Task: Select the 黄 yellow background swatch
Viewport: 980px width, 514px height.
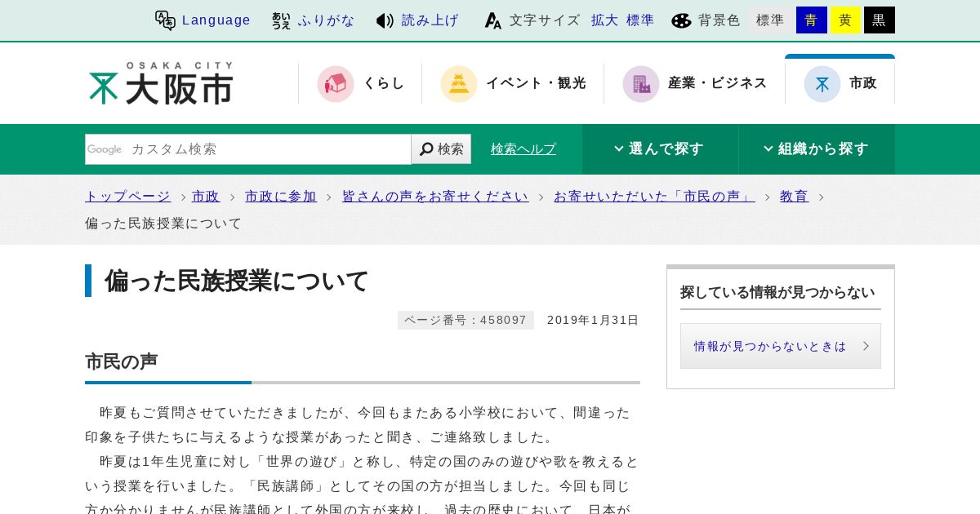Action: point(845,20)
